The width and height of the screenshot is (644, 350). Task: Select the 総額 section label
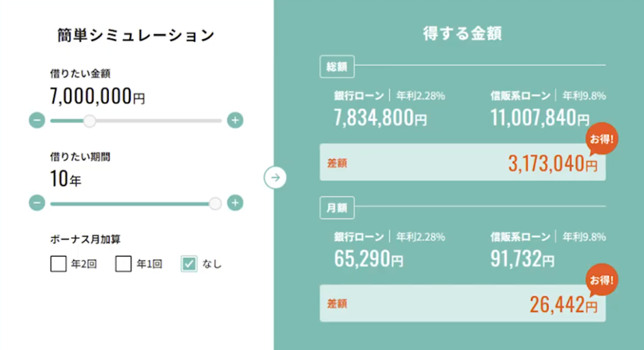[x=337, y=66]
